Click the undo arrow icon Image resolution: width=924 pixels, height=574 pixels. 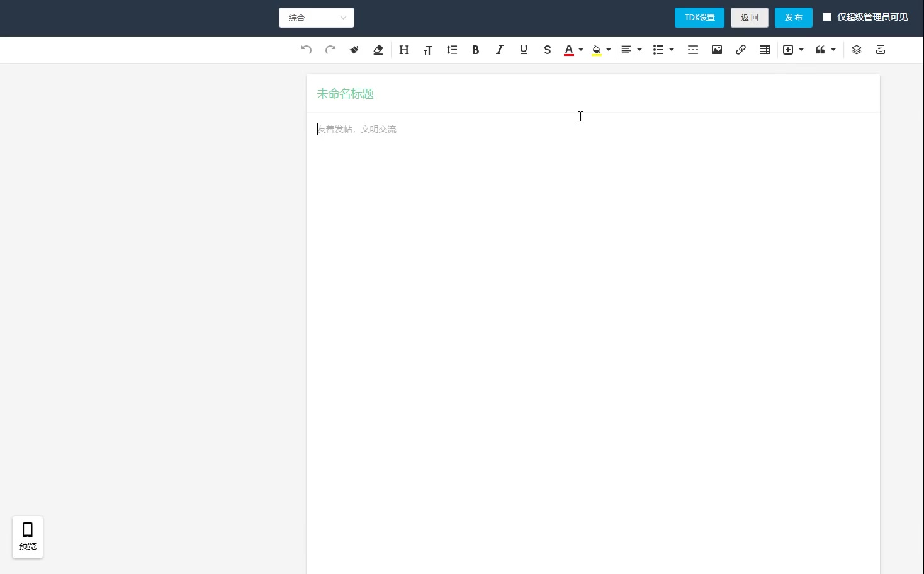click(x=307, y=50)
